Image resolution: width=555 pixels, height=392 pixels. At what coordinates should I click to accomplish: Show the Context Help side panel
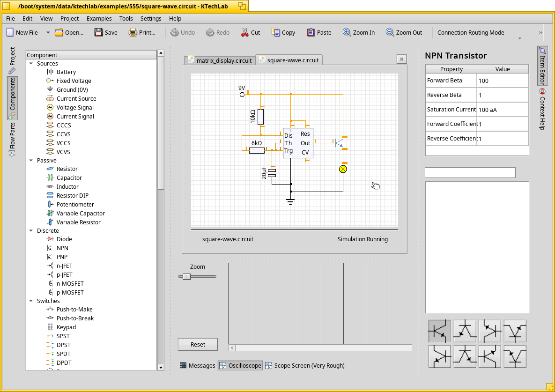click(542, 109)
